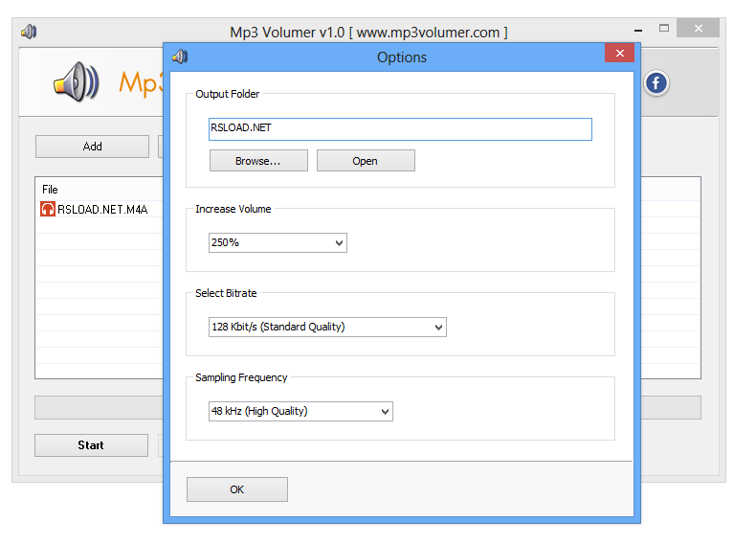
Task: Click the Add button in main window
Action: [92, 147]
